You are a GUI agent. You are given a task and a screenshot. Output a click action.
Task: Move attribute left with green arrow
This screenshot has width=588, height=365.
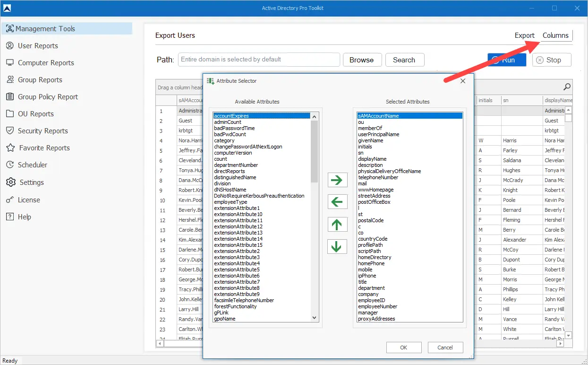tap(337, 202)
